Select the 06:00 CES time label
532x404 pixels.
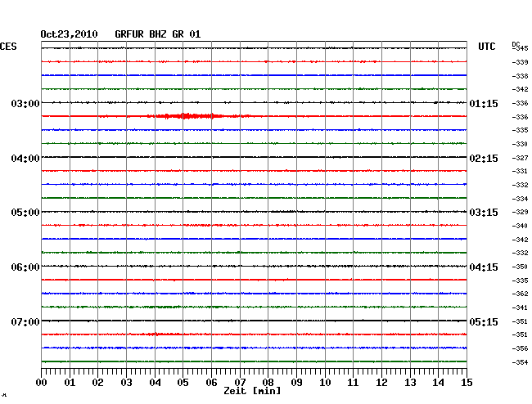click(x=25, y=267)
